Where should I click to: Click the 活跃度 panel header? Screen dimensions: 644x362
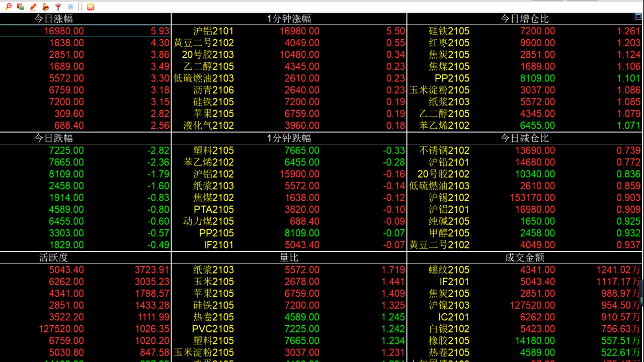point(53,257)
